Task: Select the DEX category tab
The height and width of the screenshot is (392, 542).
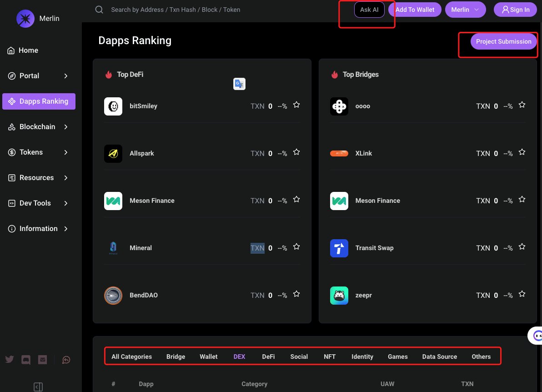Action: [x=239, y=357]
